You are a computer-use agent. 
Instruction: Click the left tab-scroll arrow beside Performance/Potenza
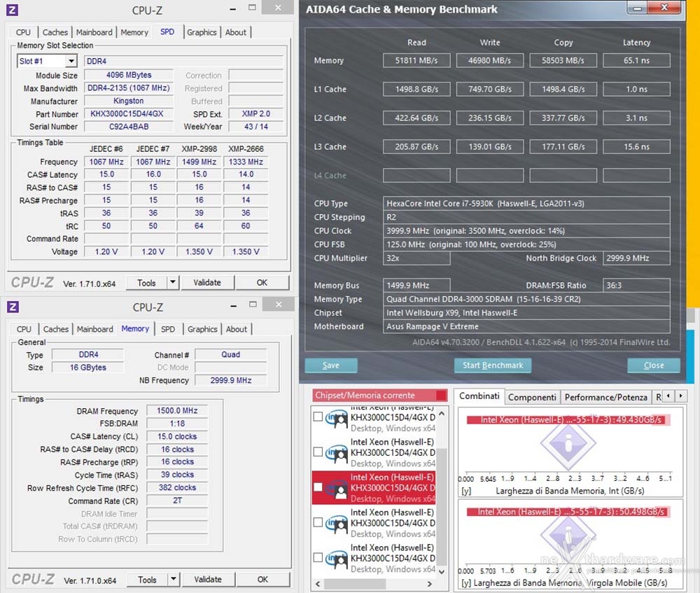click(x=668, y=396)
